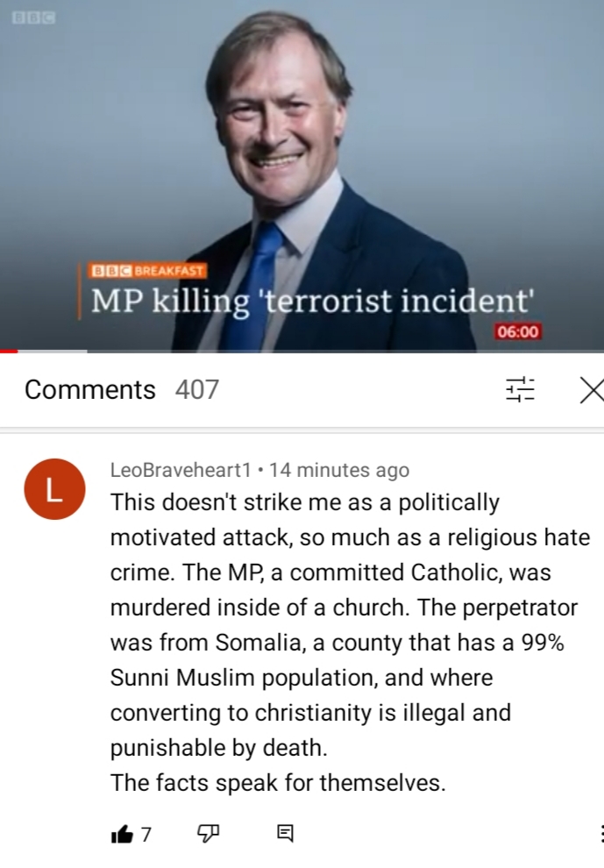Click the '14 minutes ago' timestamp
Viewport: 604px width, 868px height.
(x=339, y=470)
